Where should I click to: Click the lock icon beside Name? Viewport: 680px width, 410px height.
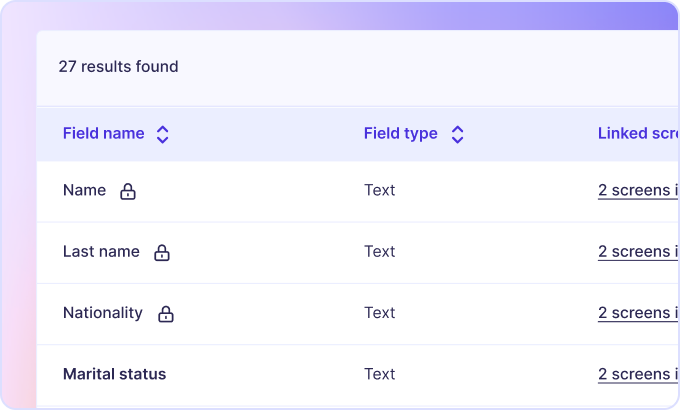128,191
